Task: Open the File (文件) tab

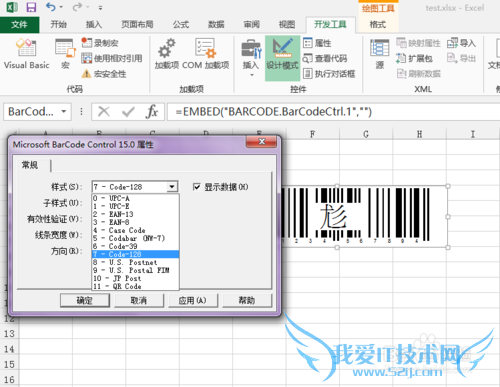Action: 20,25
